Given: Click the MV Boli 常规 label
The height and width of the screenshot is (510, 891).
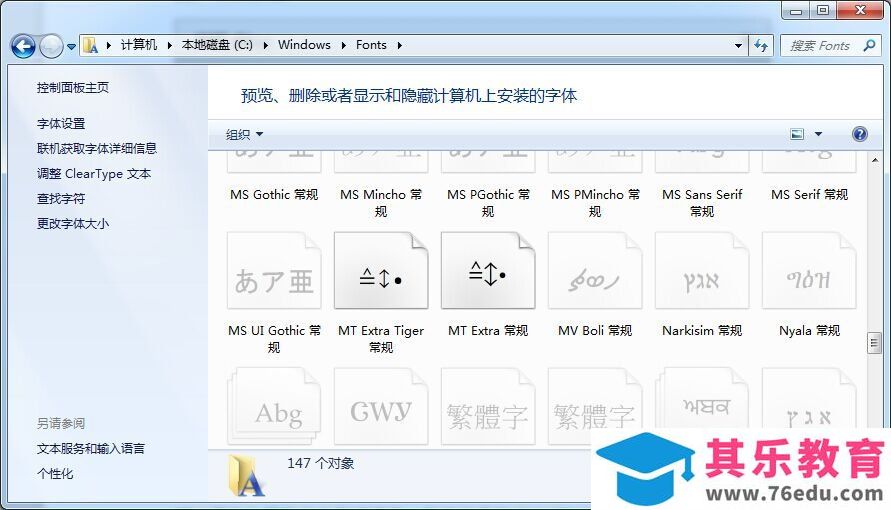Looking at the screenshot, I should [x=595, y=331].
